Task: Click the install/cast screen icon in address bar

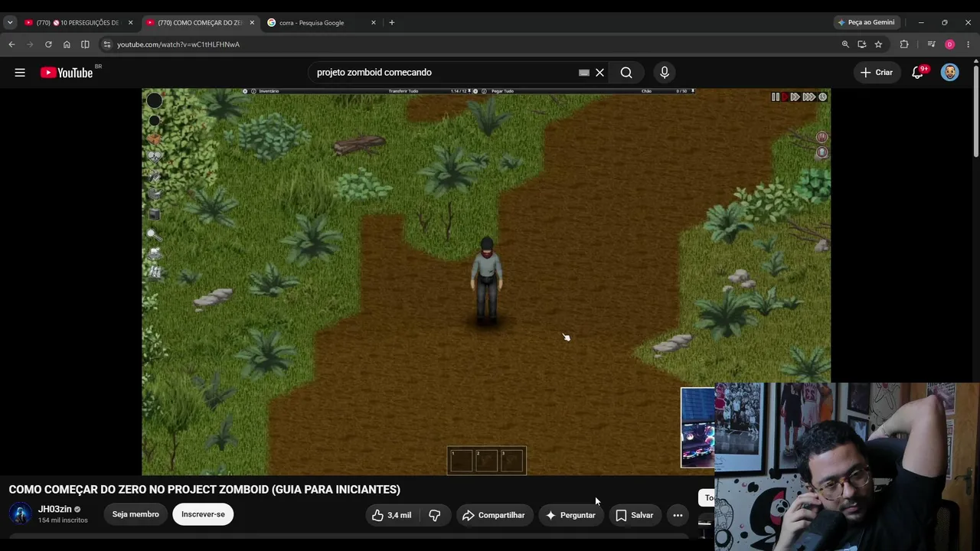Action: coord(862,44)
